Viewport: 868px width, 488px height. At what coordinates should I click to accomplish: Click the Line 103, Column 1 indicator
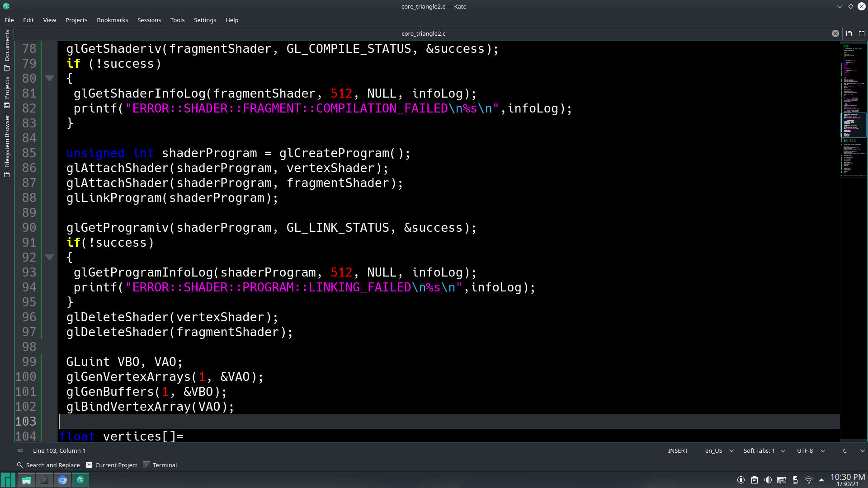pos(59,450)
